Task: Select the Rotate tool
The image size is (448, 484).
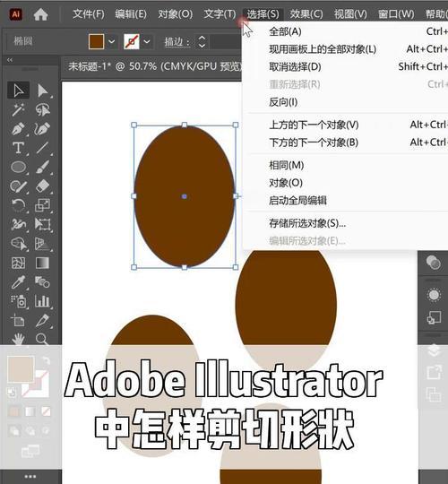Action: [x=18, y=205]
